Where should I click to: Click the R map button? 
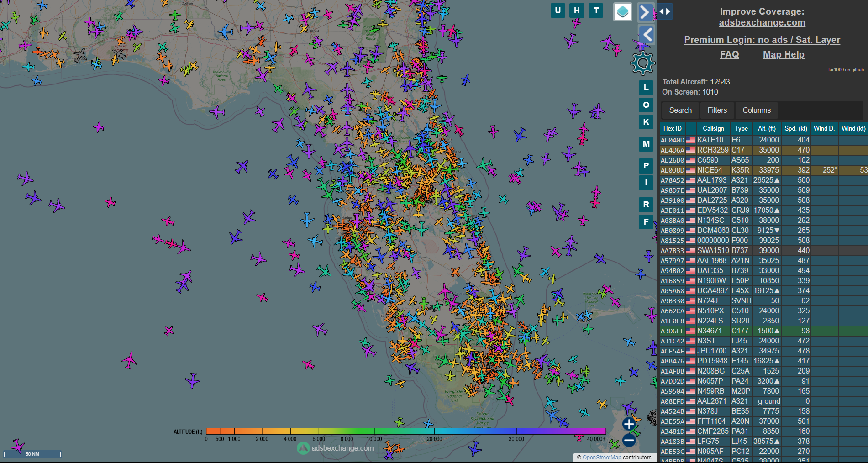[646, 205]
